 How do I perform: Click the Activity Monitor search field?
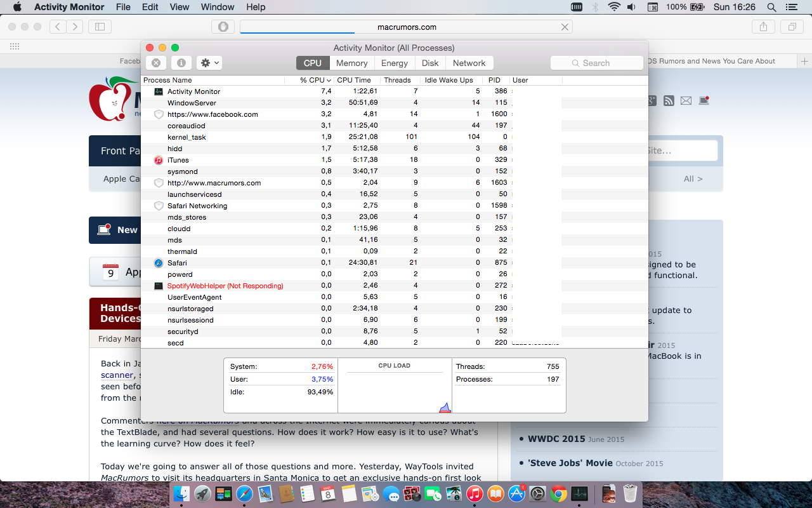pyautogui.click(x=597, y=63)
